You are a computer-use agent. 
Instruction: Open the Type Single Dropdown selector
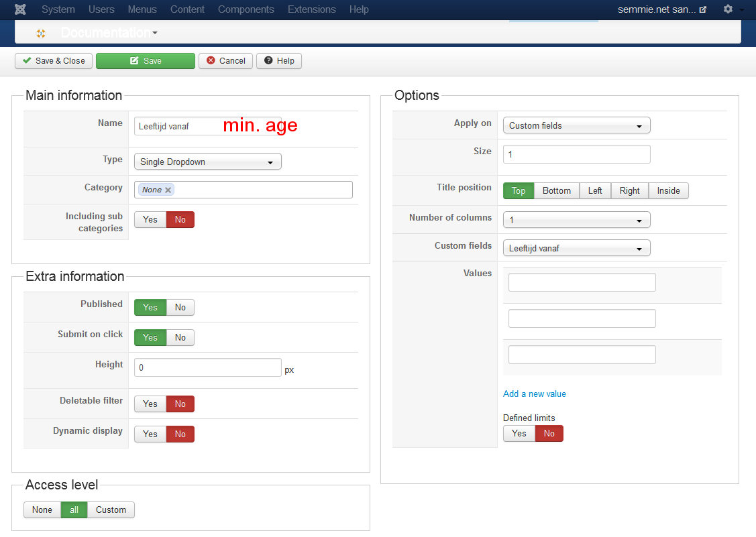208,162
